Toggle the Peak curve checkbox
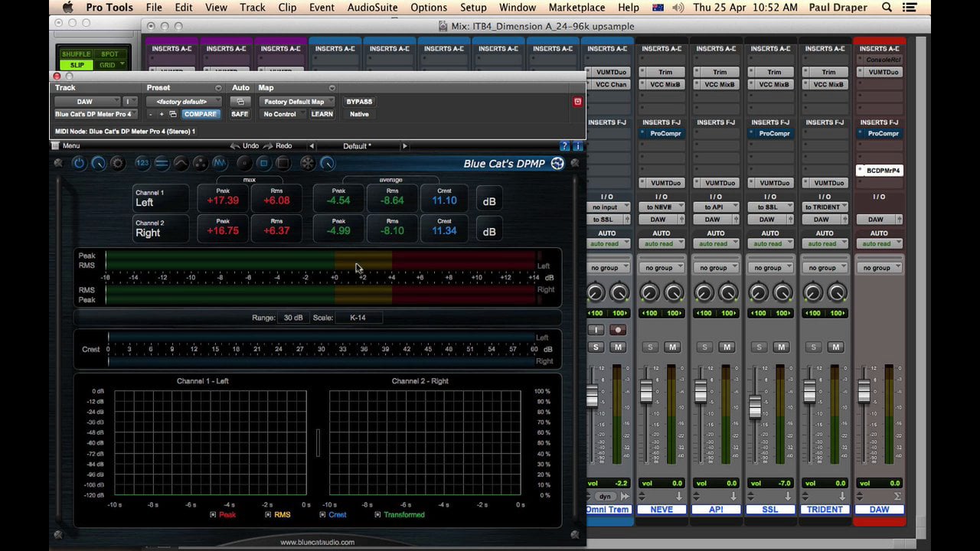980x551 pixels. coord(213,515)
